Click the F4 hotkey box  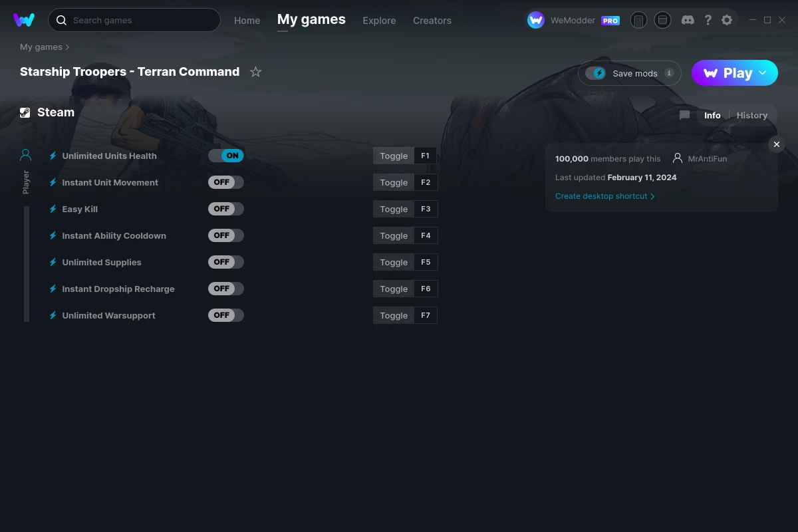coord(426,235)
